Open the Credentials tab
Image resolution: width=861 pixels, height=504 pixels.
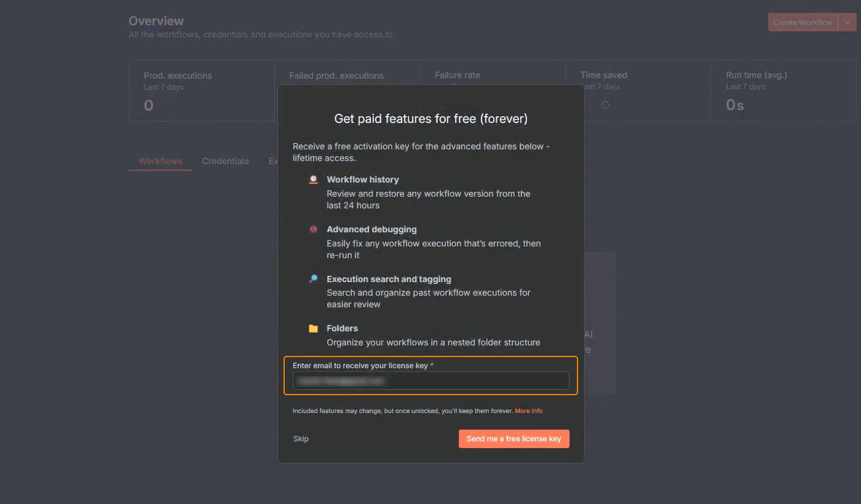[x=225, y=161]
